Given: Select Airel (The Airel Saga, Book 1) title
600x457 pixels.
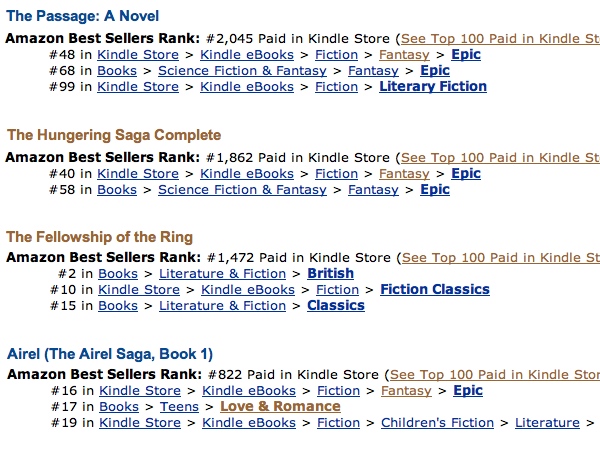Looking at the screenshot, I should pos(110,354).
